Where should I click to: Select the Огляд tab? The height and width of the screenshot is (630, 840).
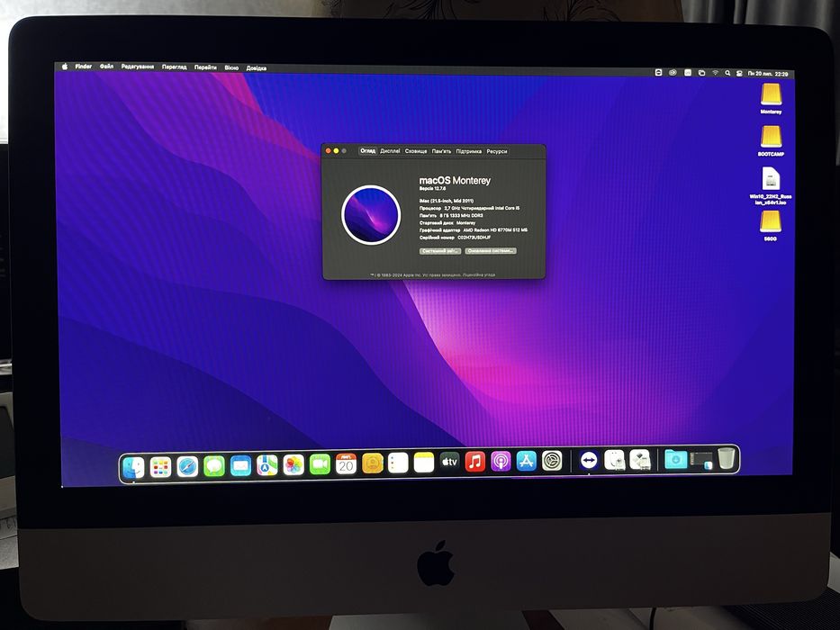[x=367, y=151]
